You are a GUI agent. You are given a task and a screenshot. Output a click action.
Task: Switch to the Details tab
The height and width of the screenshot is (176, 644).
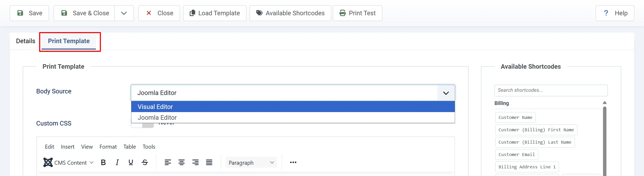[x=25, y=41]
